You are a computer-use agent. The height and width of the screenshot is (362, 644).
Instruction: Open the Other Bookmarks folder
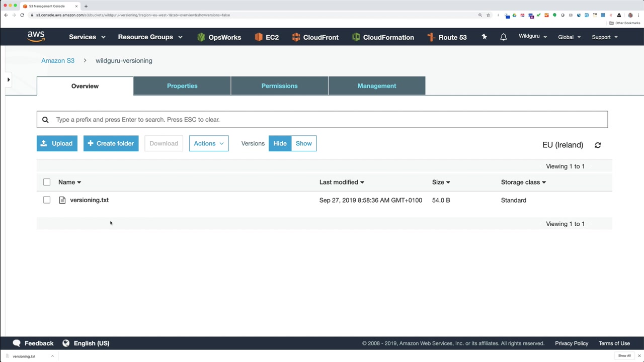[625, 23]
